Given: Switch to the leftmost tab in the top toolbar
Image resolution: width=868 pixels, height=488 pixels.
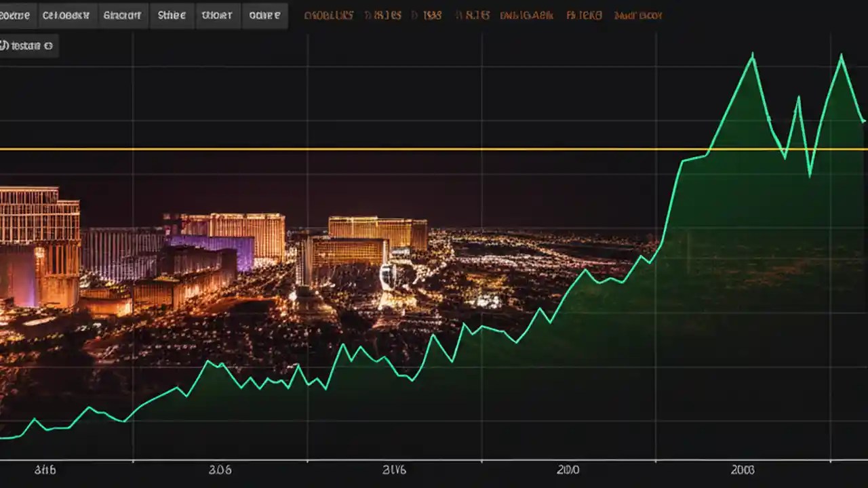Looking at the screenshot, I should tap(15, 15).
